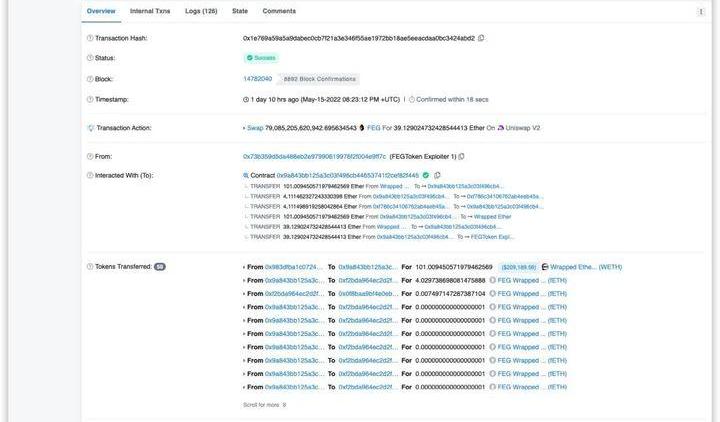Click the Transaction Action lightbulb icon
The image size is (720, 422).
tap(90, 128)
